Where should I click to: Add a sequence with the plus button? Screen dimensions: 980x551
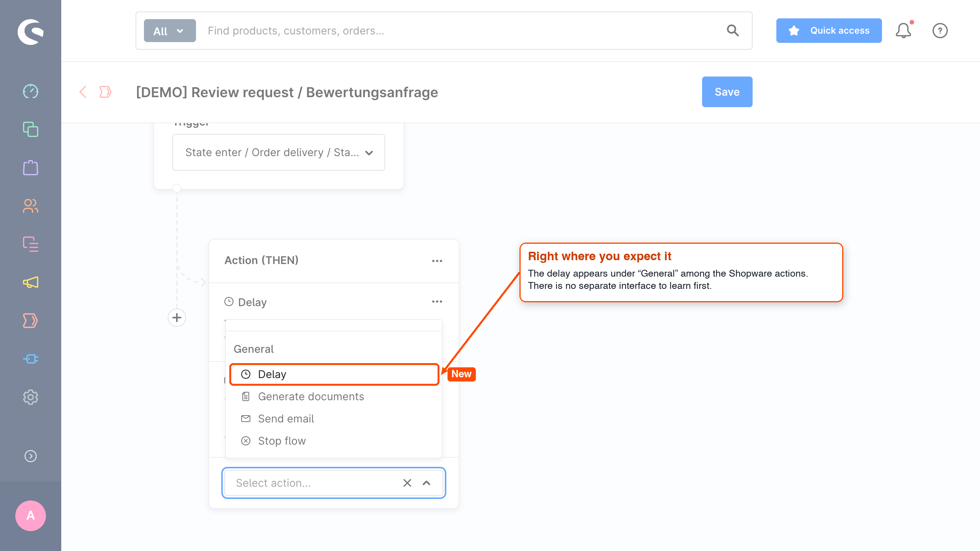point(177,318)
